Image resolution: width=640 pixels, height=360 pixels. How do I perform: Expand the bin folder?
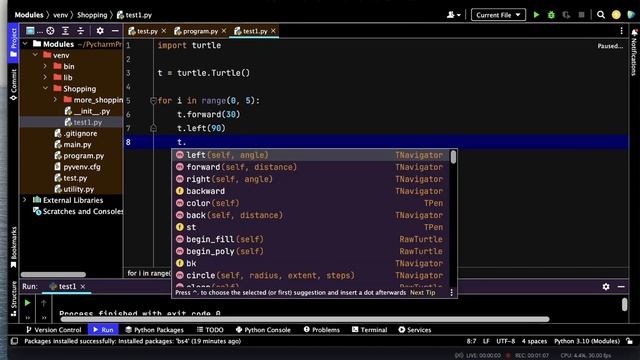45,66
